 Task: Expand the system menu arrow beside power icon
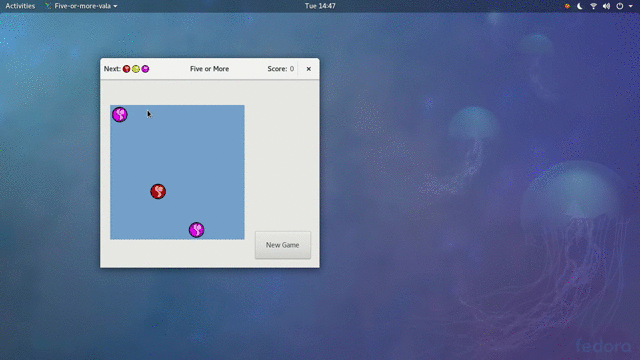point(631,7)
